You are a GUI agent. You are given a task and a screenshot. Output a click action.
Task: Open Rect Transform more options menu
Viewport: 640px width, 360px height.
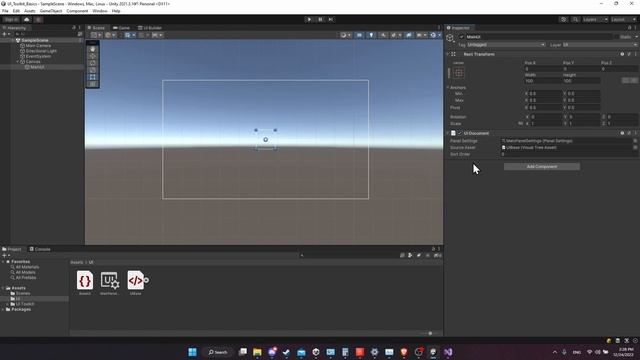point(636,54)
